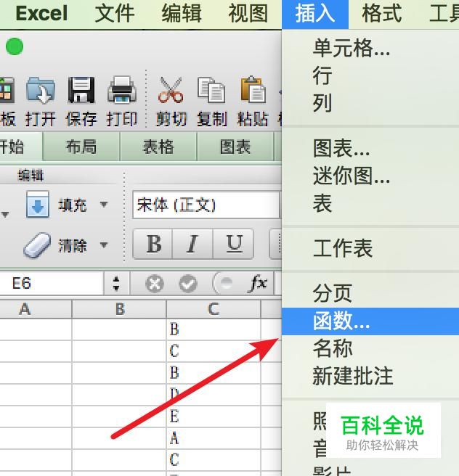Click the Copy documents icon
This screenshot has height=476, width=459.
[x=211, y=90]
